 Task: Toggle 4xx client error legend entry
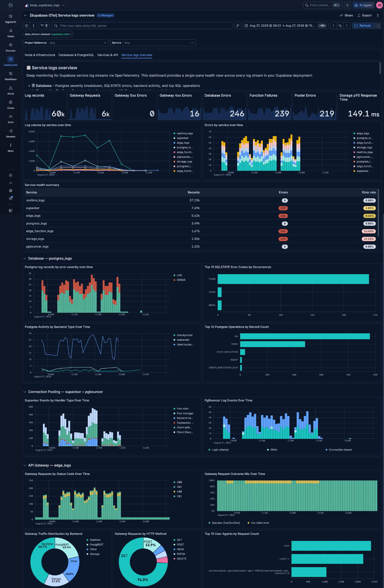point(260,523)
